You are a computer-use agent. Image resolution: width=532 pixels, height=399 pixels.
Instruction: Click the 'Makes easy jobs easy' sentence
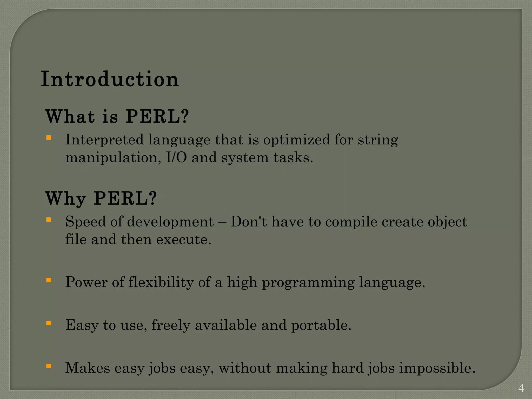(270, 368)
